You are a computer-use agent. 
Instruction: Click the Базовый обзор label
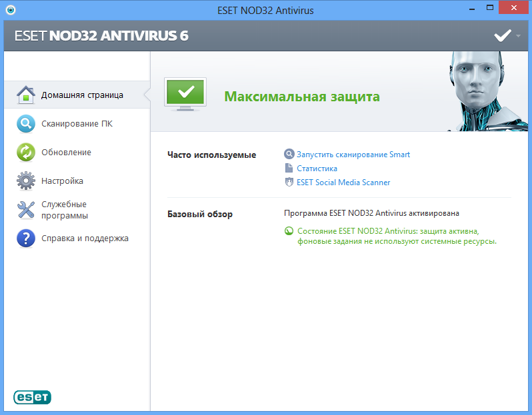[200, 214]
